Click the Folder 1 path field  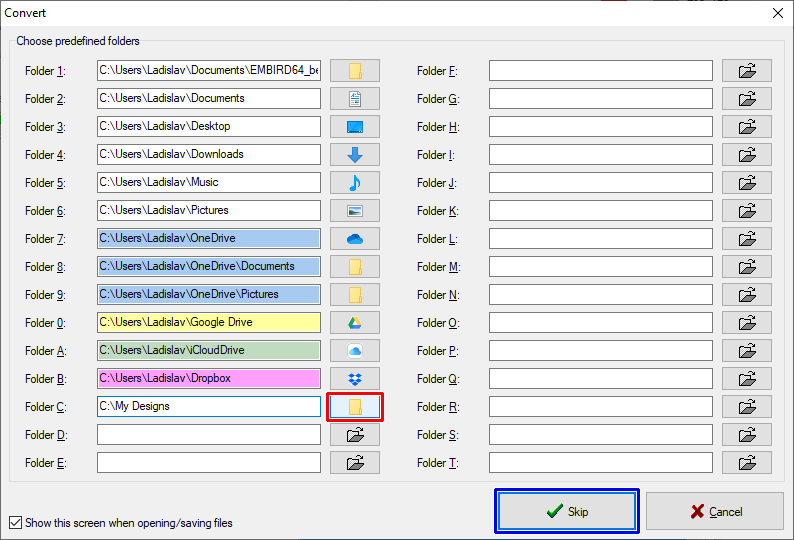point(209,70)
